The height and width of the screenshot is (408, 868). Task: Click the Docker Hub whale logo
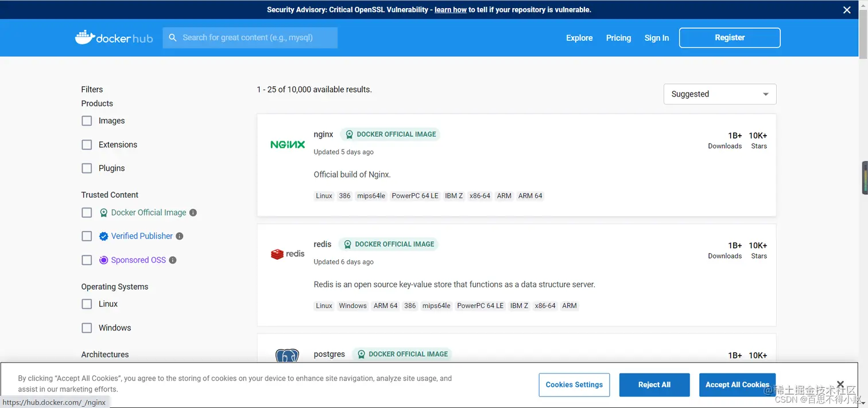[114, 38]
